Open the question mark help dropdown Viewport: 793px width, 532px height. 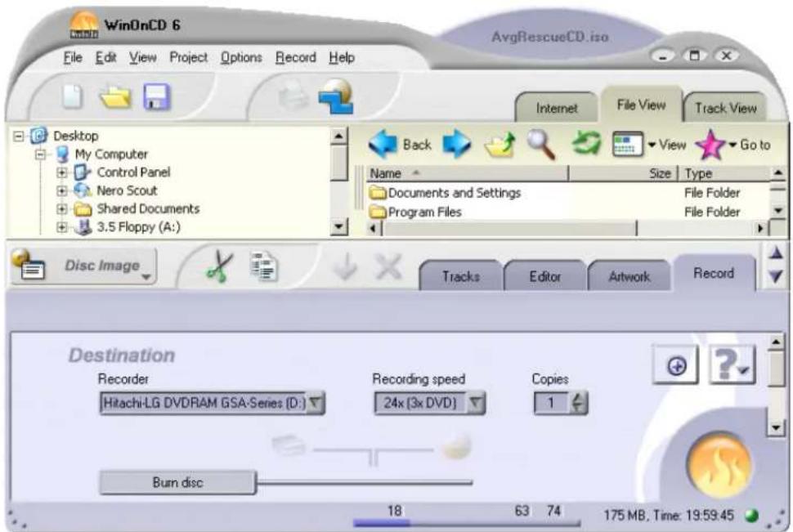733,365
